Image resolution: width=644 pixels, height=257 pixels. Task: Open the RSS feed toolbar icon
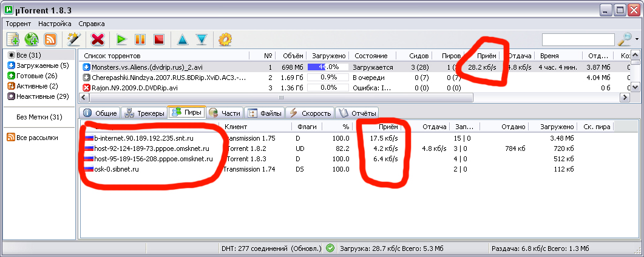click(50, 39)
